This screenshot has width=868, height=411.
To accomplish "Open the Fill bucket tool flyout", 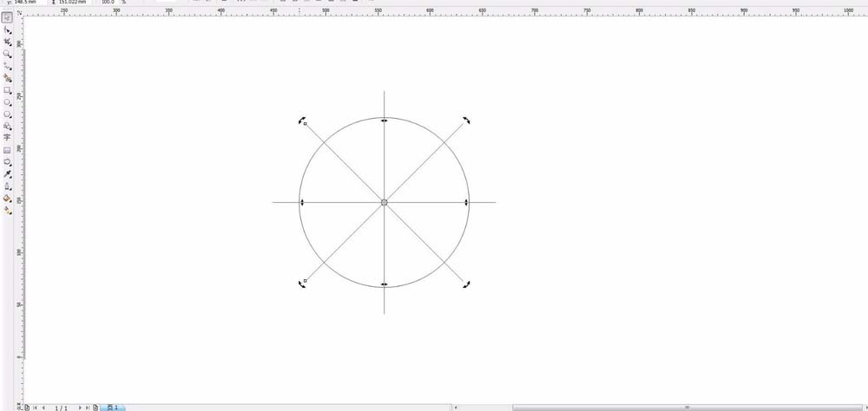I will pyautogui.click(x=7, y=198).
